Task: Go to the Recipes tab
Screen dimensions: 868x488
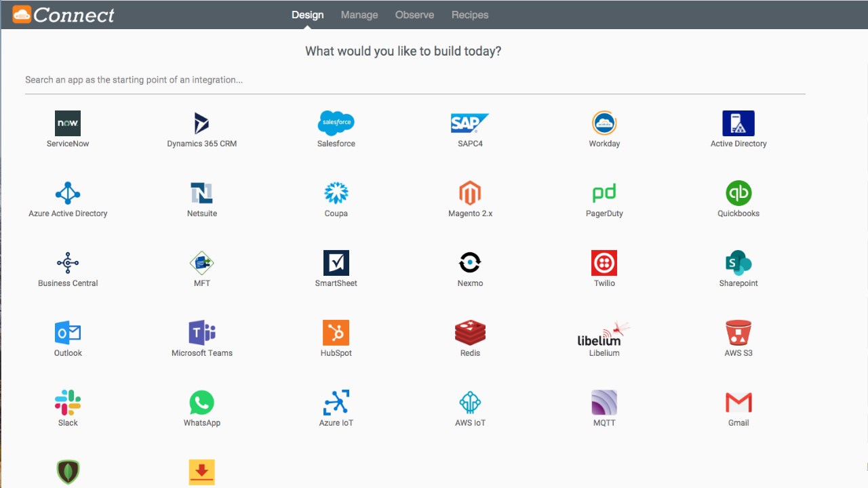Action: pos(470,15)
